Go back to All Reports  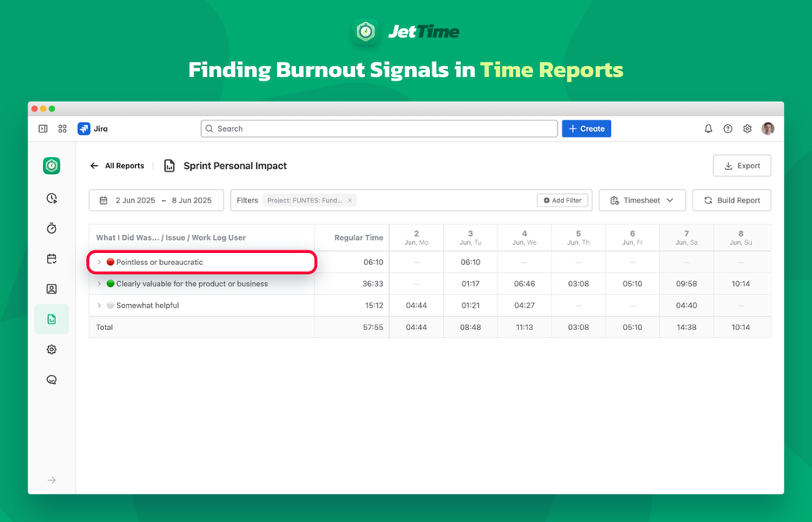(117, 166)
